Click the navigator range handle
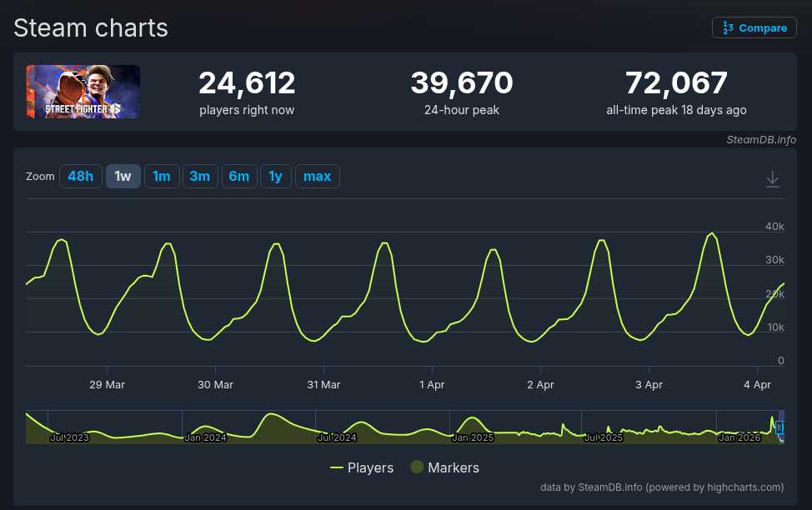The height and width of the screenshot is (510, 812). tap(779, 427)
